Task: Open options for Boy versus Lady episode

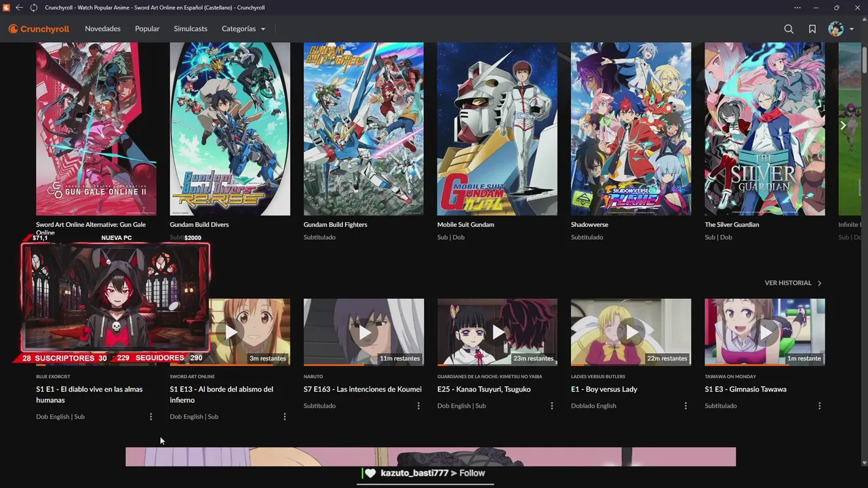Action: click(685, 406)
